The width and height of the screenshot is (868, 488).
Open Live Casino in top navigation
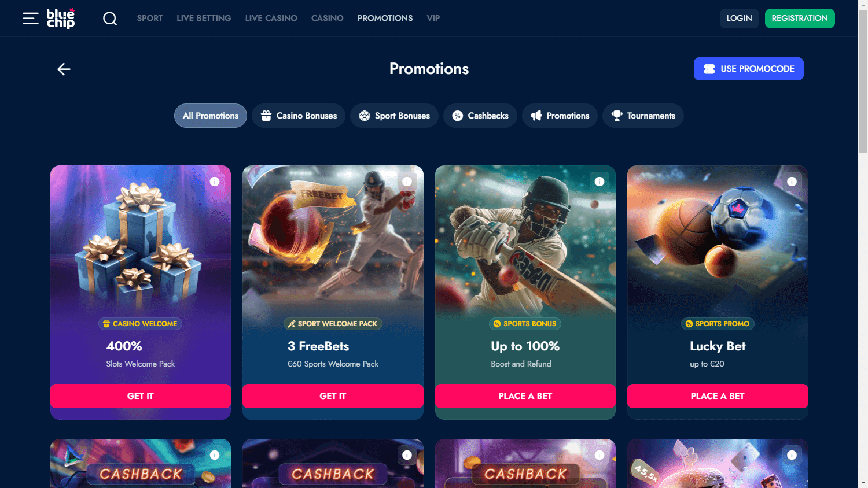coord(271,18)
